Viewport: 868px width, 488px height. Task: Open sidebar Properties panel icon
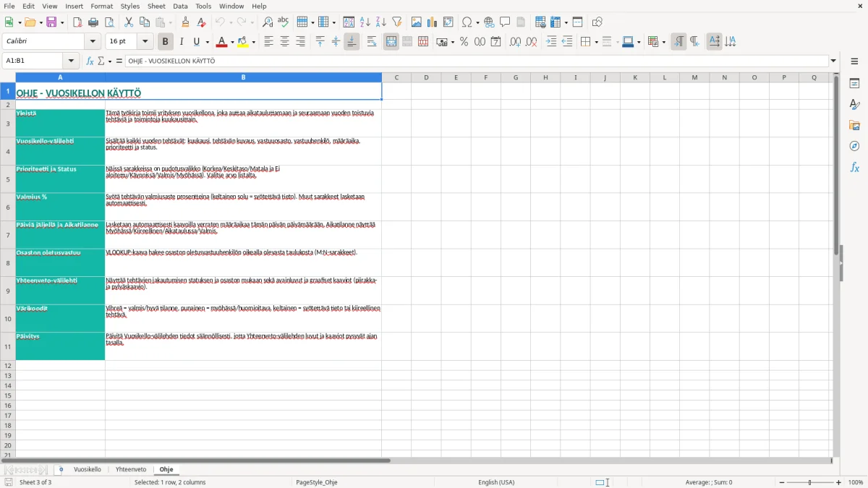coord(854,84)
